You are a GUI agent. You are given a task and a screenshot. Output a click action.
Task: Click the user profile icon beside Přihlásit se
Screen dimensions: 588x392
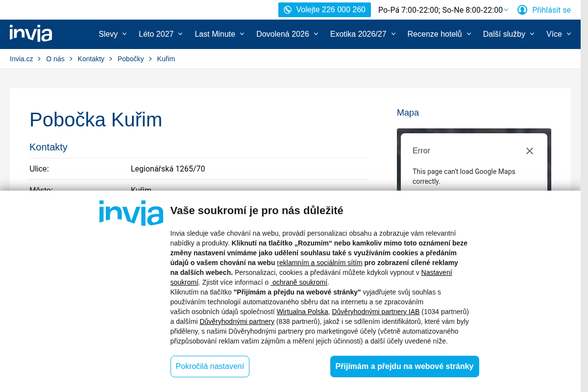coord(522,10)
